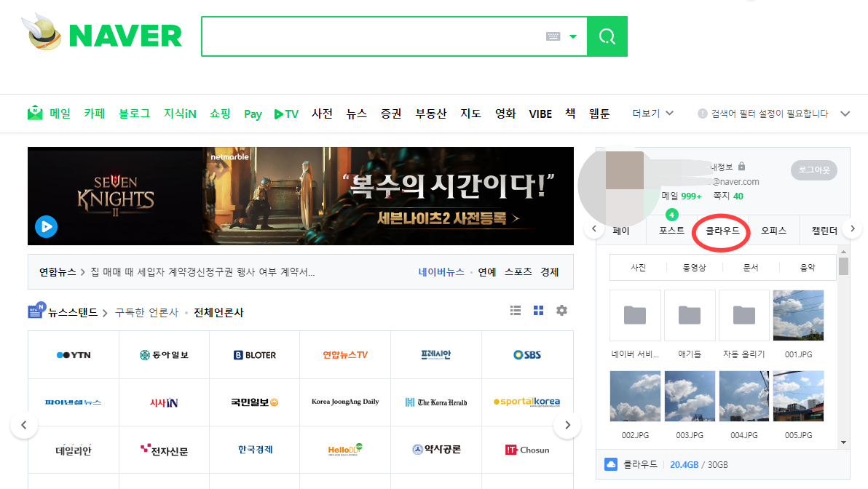Expand the search filter settings chevron
Screen dimensions: 868x489
(845, 114)
